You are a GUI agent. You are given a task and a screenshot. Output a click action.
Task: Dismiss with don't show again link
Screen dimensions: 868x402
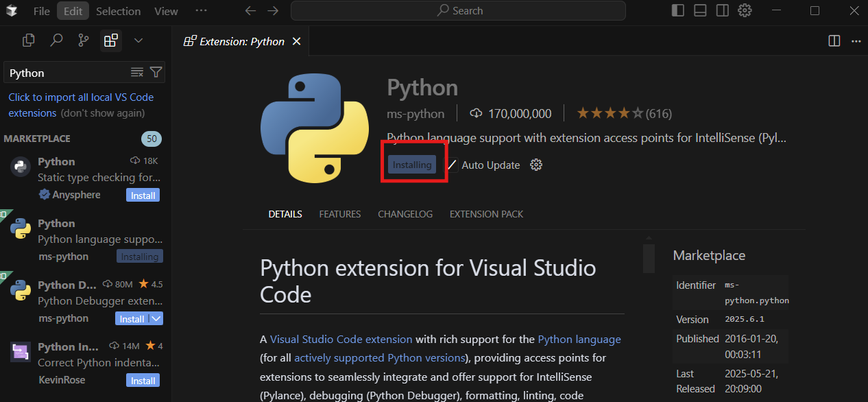[103, 113]
